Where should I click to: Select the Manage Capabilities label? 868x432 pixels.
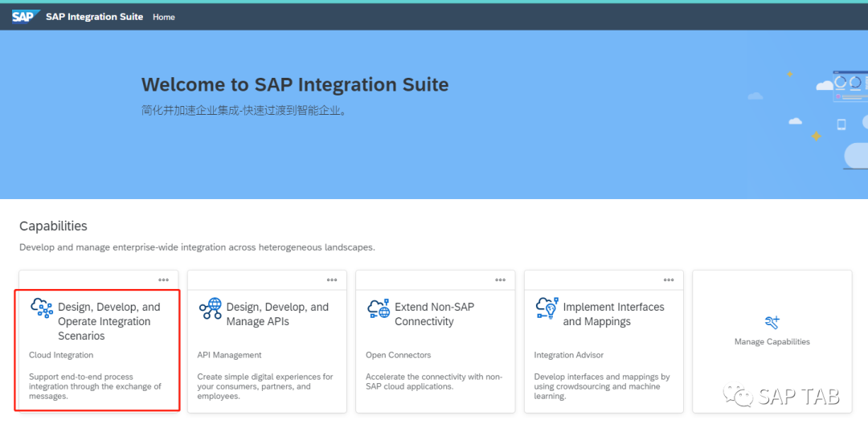tap(772, 342)
